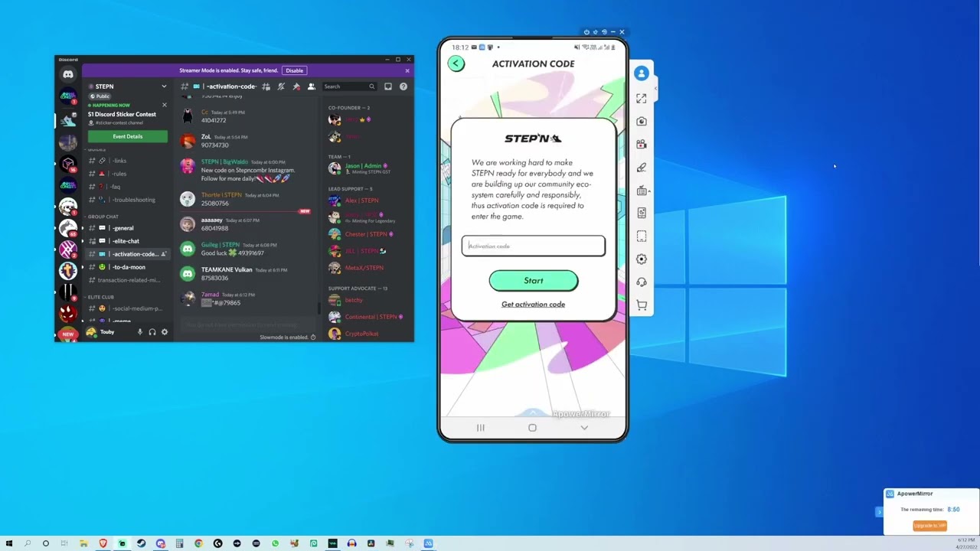Image resolution: width=980 pixels, height=551 pixels.
Task: Open ApowerMirror support headset icon
Action: [x=642, y=282]
